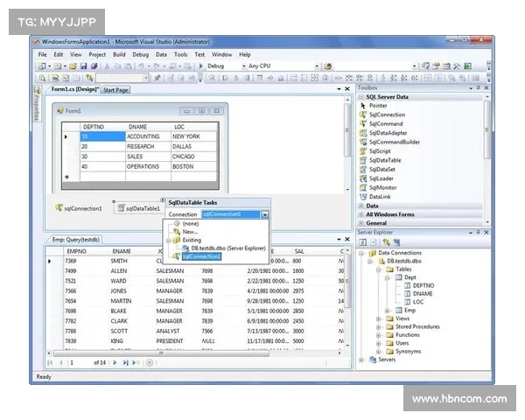Click Connect to Database icon in Server Explorer
525x420 pixels.
(386, 242)
